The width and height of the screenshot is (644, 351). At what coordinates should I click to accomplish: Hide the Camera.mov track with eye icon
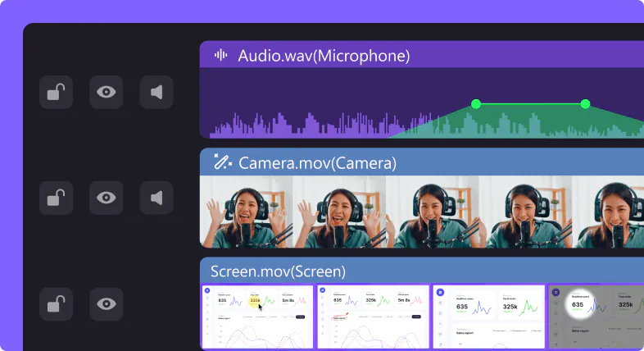pyautogui.click(x=106, y=198)
